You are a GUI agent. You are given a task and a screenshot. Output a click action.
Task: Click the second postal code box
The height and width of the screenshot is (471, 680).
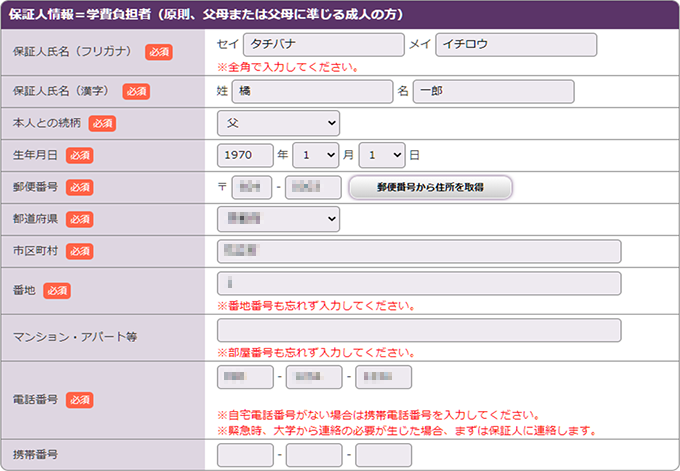(313, 187)
